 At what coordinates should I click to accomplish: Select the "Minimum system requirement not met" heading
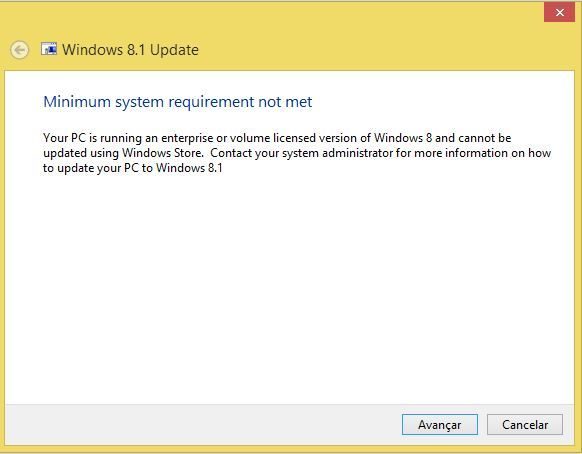click(x=177, y=102)
